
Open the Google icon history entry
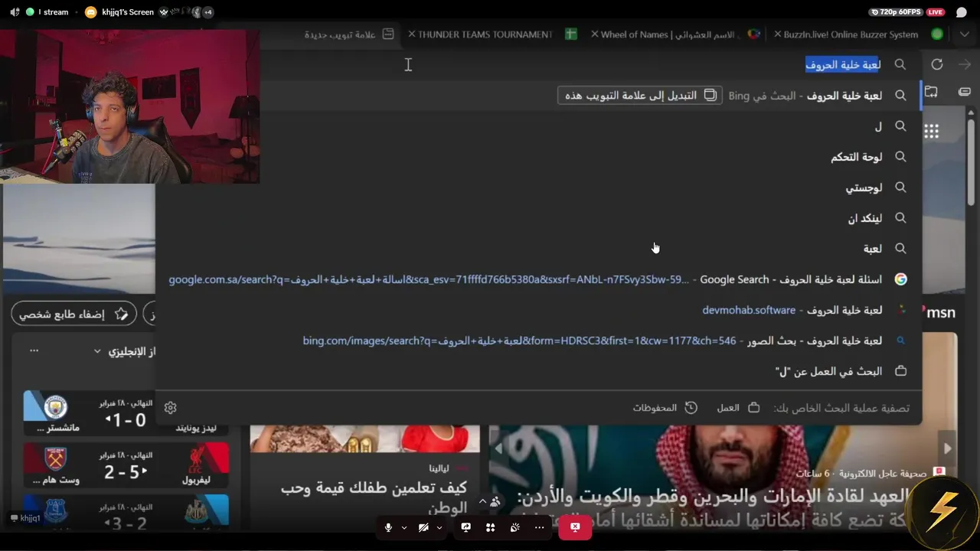900,279
